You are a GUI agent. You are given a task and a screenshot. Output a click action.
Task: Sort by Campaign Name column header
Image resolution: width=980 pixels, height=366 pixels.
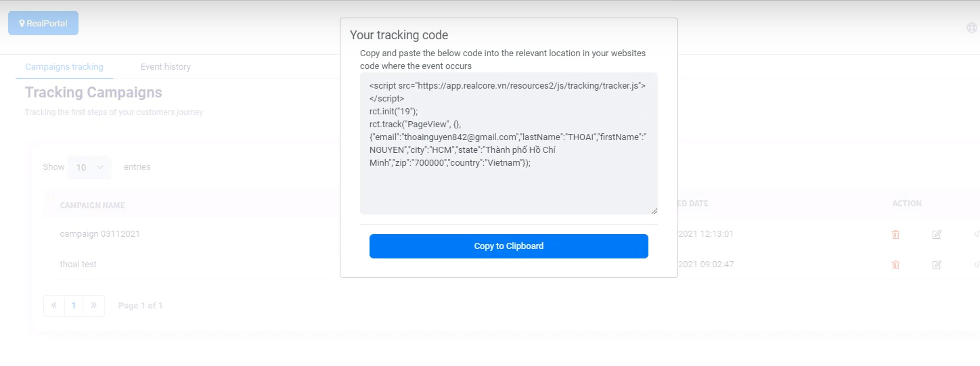point(92,205)
